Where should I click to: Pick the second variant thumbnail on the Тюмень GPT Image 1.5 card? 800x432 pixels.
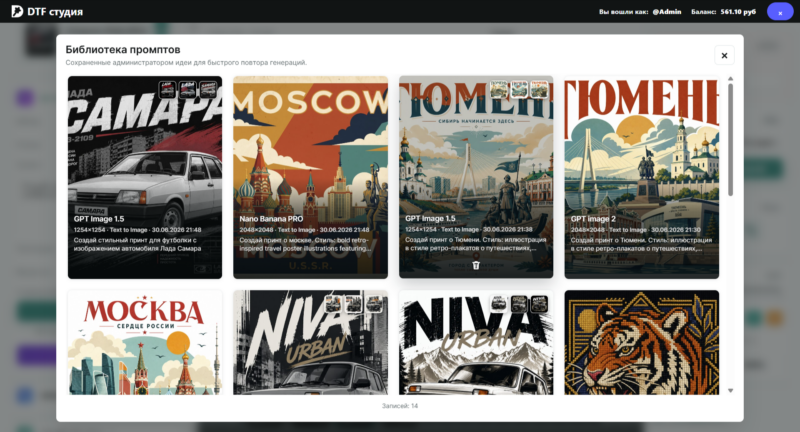pyautogui.click(x=519, y=89)
